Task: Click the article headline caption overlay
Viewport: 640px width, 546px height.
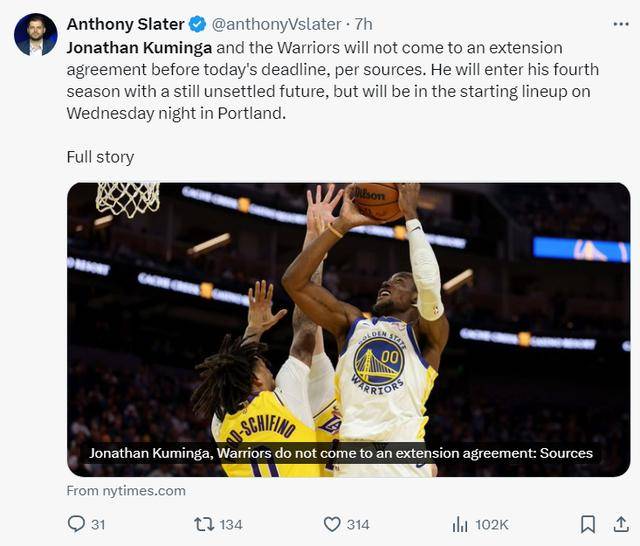Action: (x=340, y=453)
